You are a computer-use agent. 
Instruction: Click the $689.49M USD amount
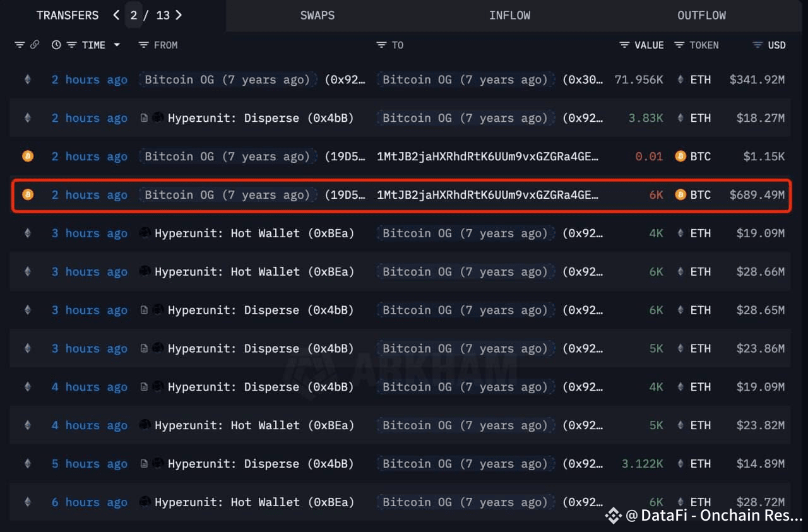coord(757,195)
